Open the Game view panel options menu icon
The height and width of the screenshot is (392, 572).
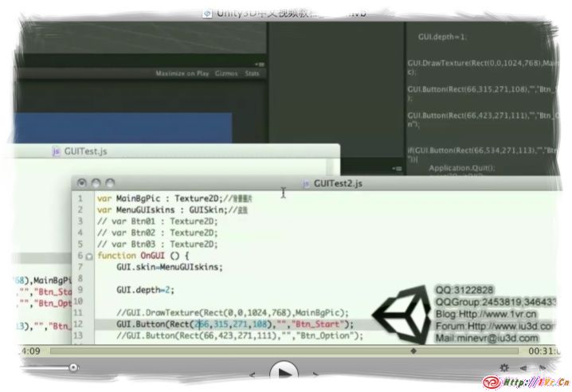pyautogui.click(x=260, y=64)
